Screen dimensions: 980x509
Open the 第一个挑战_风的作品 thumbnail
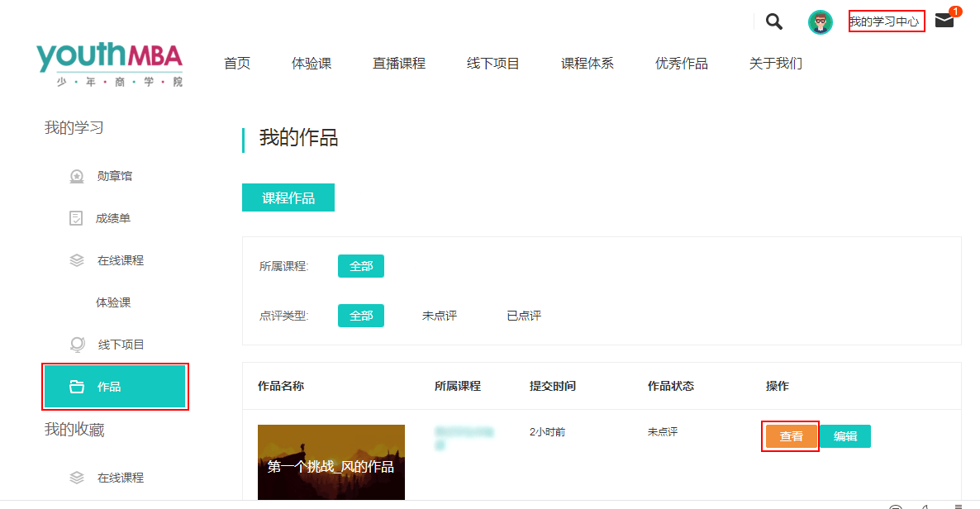(331, 462)
